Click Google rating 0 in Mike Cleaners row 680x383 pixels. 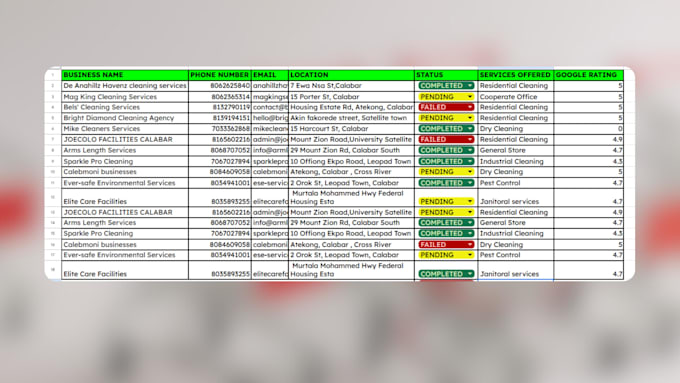point(588,129)
